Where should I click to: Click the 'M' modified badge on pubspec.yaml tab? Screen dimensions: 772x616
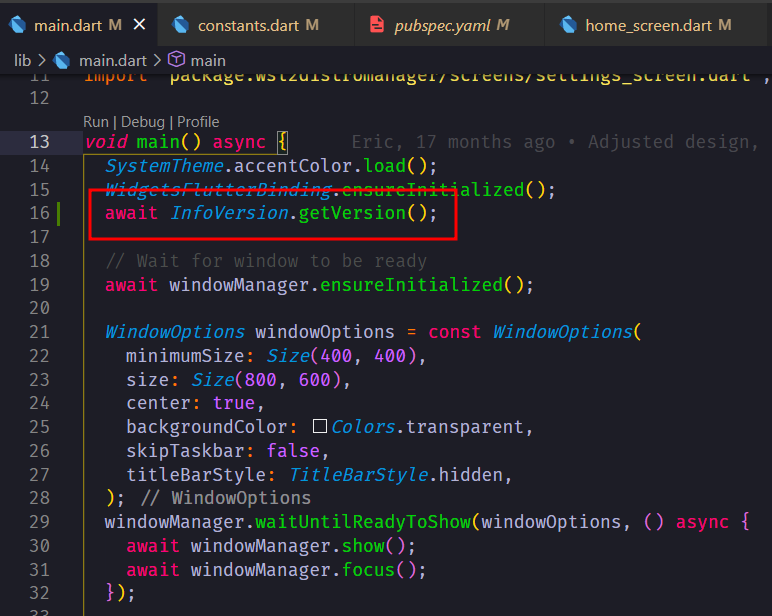point(503,25)
